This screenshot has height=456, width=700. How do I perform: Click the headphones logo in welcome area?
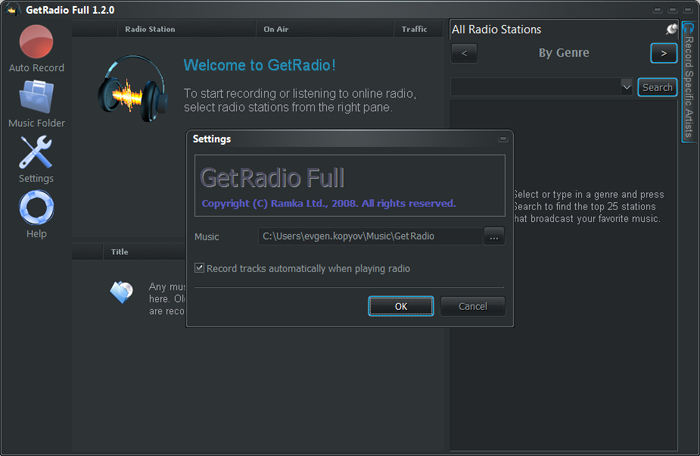click(132, 88)
